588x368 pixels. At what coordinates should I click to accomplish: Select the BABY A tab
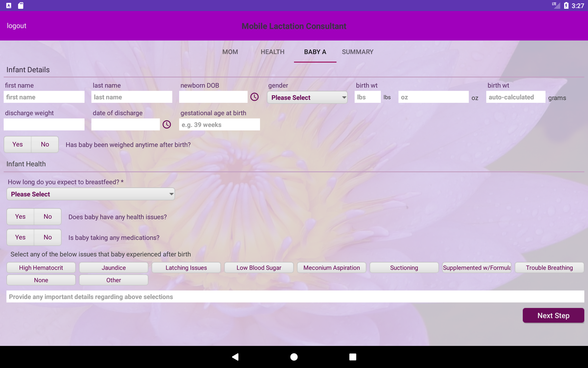315,52
